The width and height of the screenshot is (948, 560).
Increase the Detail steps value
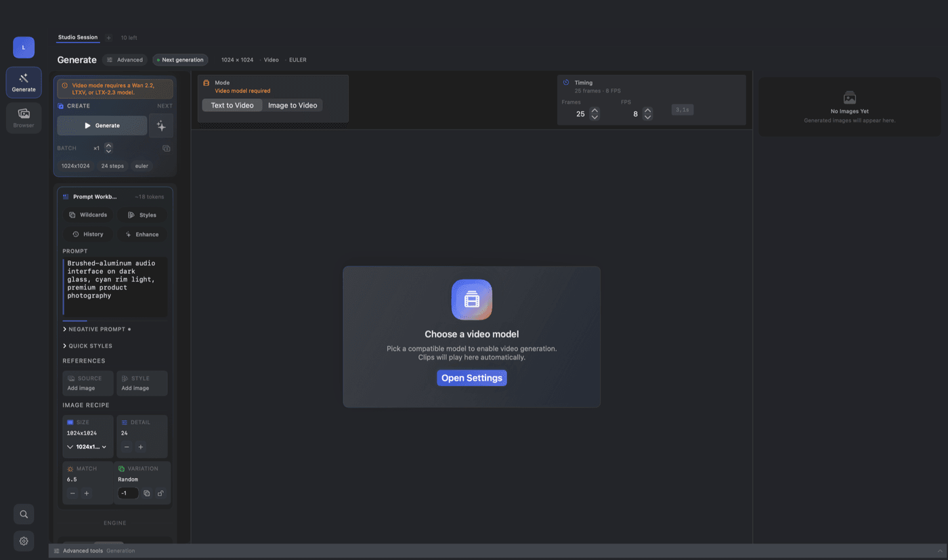point(141,447)
